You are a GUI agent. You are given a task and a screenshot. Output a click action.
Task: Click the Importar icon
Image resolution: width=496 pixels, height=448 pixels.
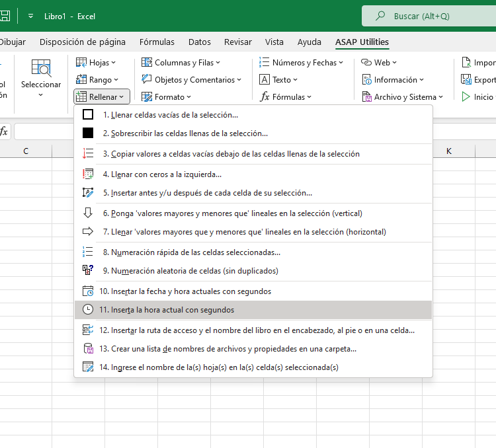coord(466,63)
